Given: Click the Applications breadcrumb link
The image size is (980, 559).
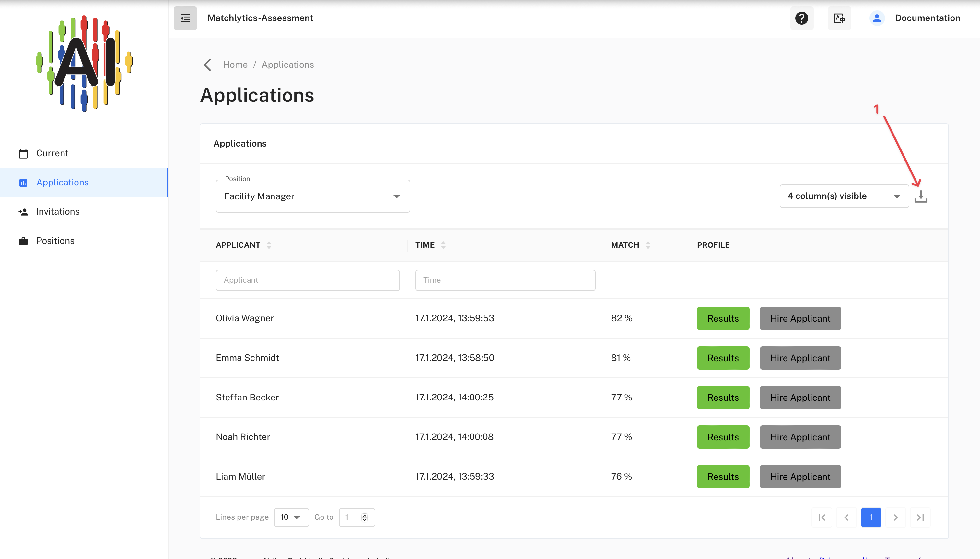Looking at the screenshot, I should tap(288, 65).
